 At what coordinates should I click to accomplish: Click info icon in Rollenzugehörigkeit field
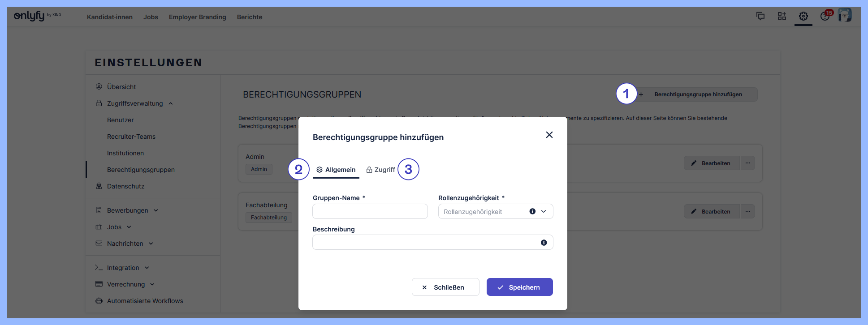pyautogui.click(x=532, y=211)
